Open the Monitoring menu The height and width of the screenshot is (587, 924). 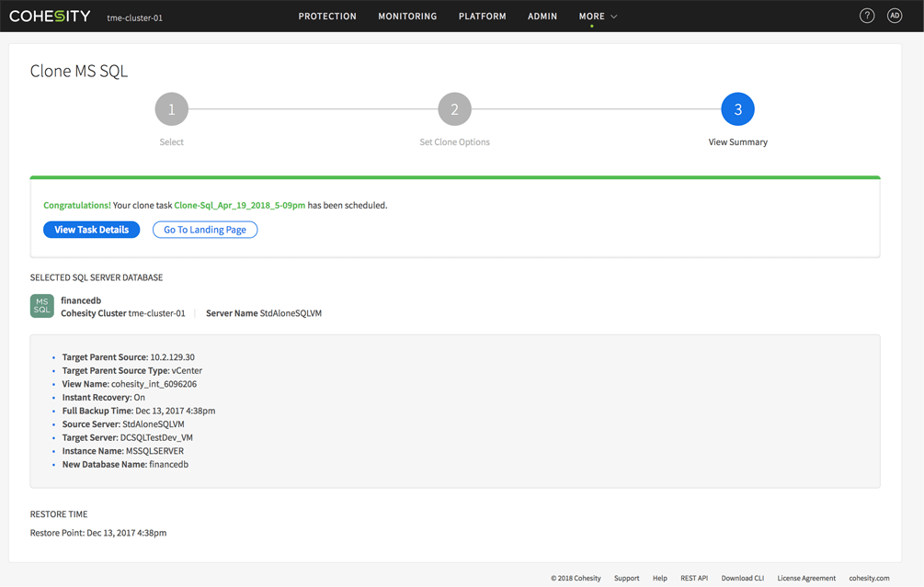point(407,17)
